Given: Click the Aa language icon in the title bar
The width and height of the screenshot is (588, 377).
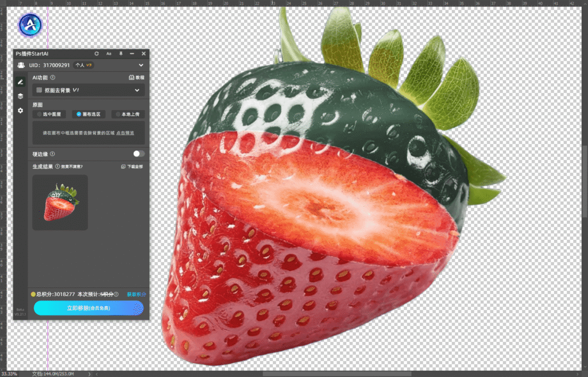Looking at the screenshot, I should click(x=109, y=53).
